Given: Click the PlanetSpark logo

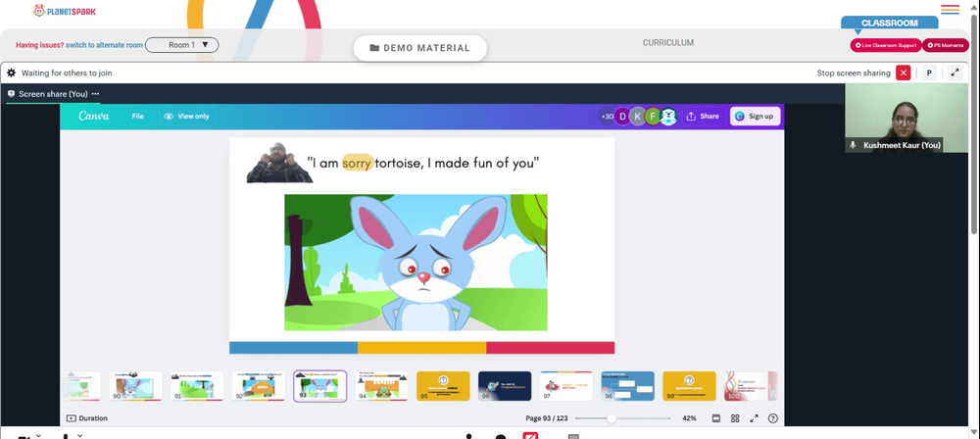Looking at the screenshot, I should [x=65, y=11].
